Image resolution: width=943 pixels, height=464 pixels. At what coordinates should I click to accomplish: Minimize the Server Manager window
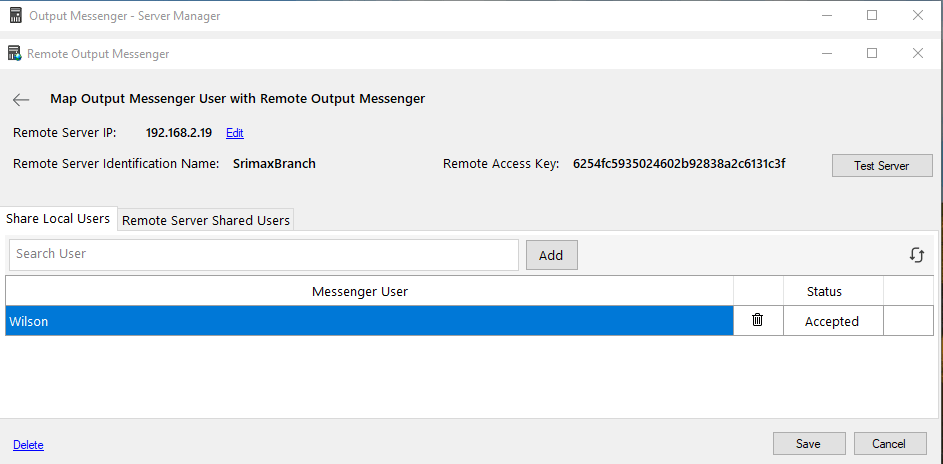(x=827, y=16)
